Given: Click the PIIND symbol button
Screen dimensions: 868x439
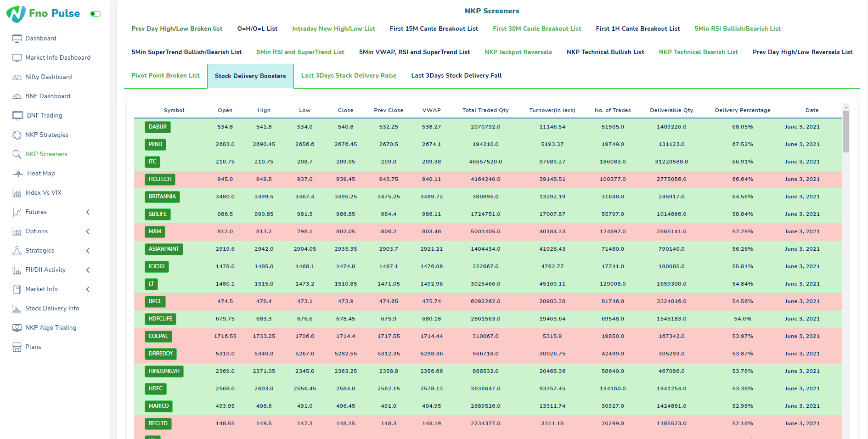Looking at the screenshot, I should coord(155,144).
